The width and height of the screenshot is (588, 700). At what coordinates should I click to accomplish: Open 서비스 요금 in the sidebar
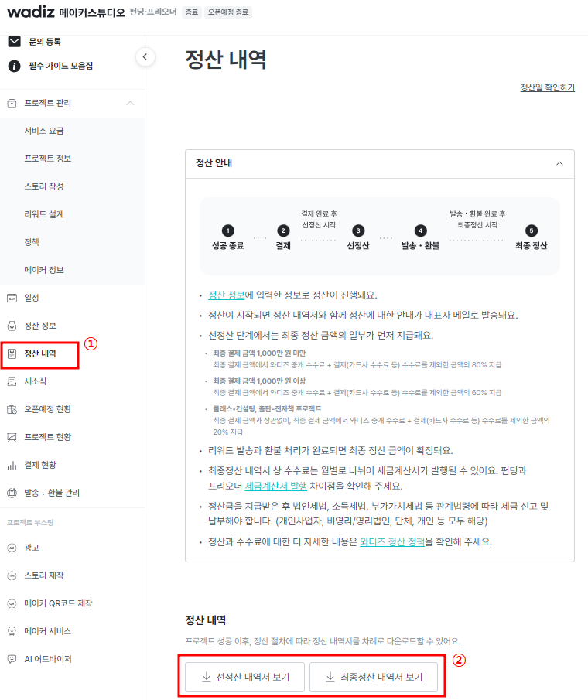(x=44, y=131)
